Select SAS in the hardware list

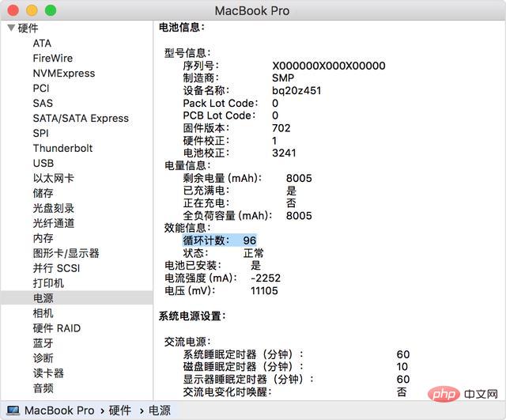pyautogui.click(x=43, y=104)
